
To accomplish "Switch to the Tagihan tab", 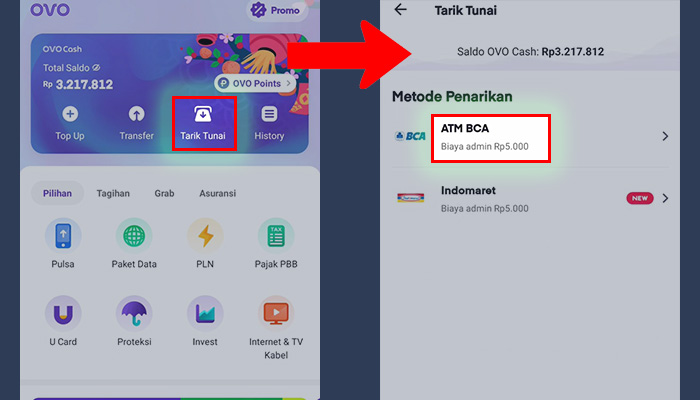I will 113,193.
